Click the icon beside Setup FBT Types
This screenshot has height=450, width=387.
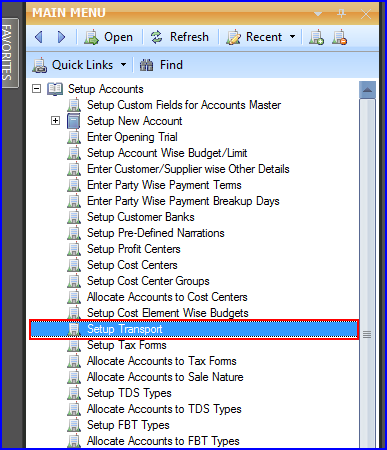[x=74, y=425]
